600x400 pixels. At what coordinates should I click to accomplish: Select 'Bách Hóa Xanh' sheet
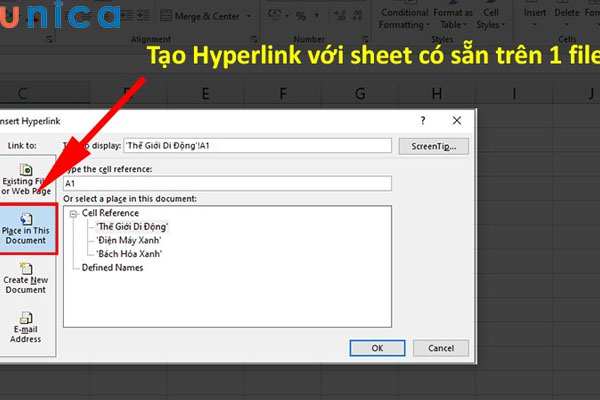129,254
